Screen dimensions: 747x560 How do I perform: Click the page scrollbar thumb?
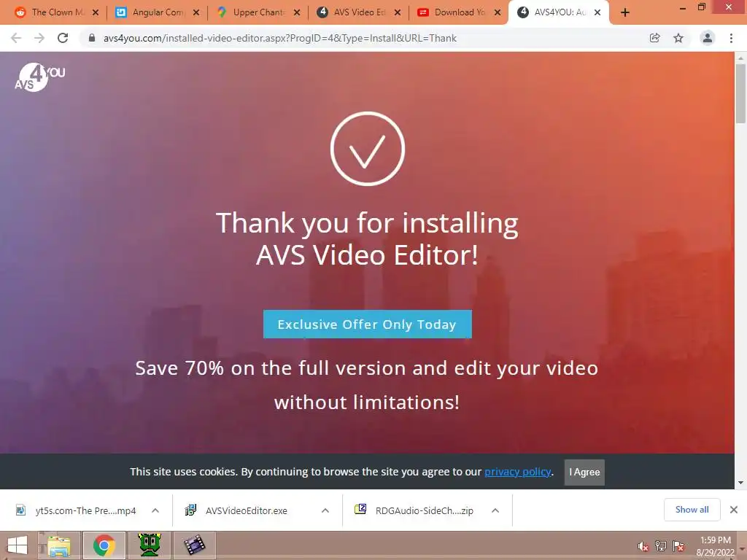[x=740, y=93]
